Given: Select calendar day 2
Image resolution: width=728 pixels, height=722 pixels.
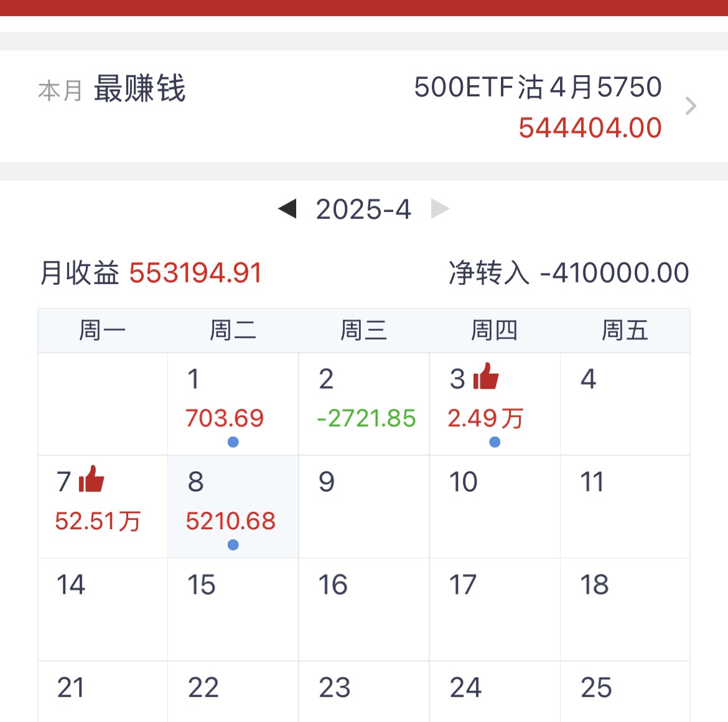Looking at the screenshot, I should [364, 404].
